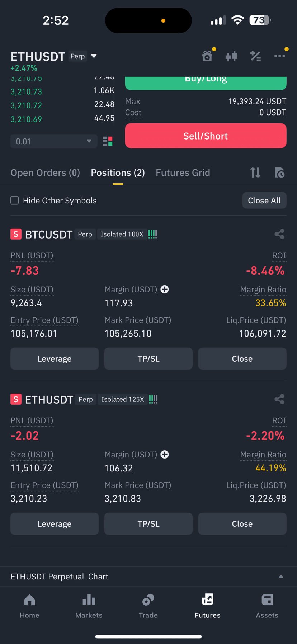Screen dimensions: 297x644
Task: Switch the order book layout icon
Action: click(x=108, y=141)
